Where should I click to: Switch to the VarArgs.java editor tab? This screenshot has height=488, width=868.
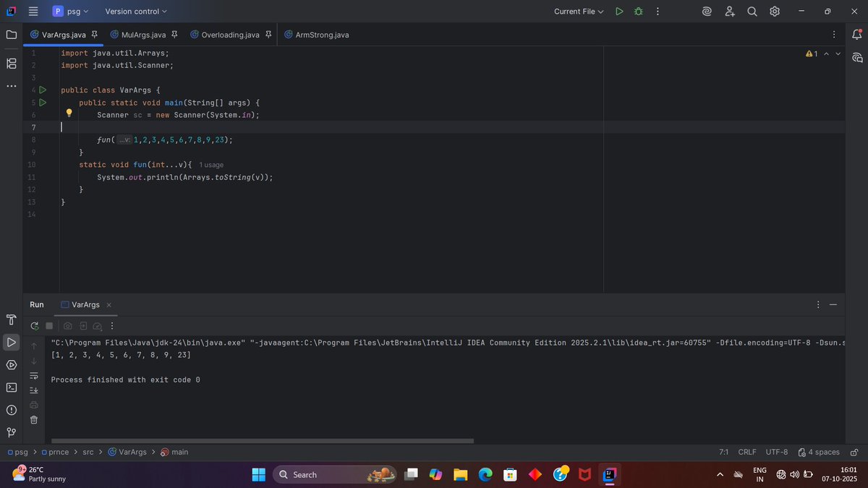click(x=64, y=35)
